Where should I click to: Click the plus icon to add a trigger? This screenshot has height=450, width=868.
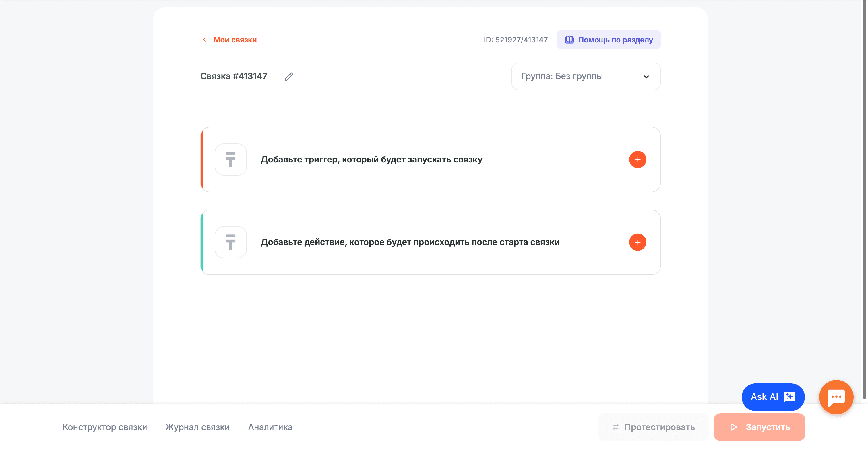click(x=637, y=159)
